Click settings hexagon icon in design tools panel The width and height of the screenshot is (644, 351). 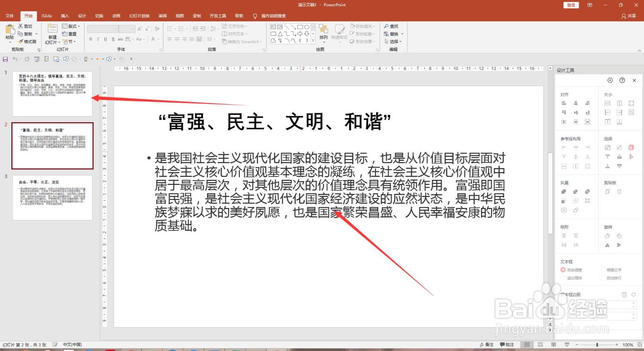(610, 80)
